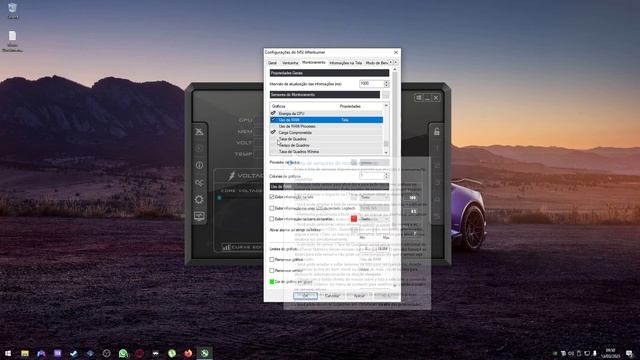Enable Logitech keyboard LCD display checkbox
The width and height of the screenshot is (640, 360).
(272, 208)
